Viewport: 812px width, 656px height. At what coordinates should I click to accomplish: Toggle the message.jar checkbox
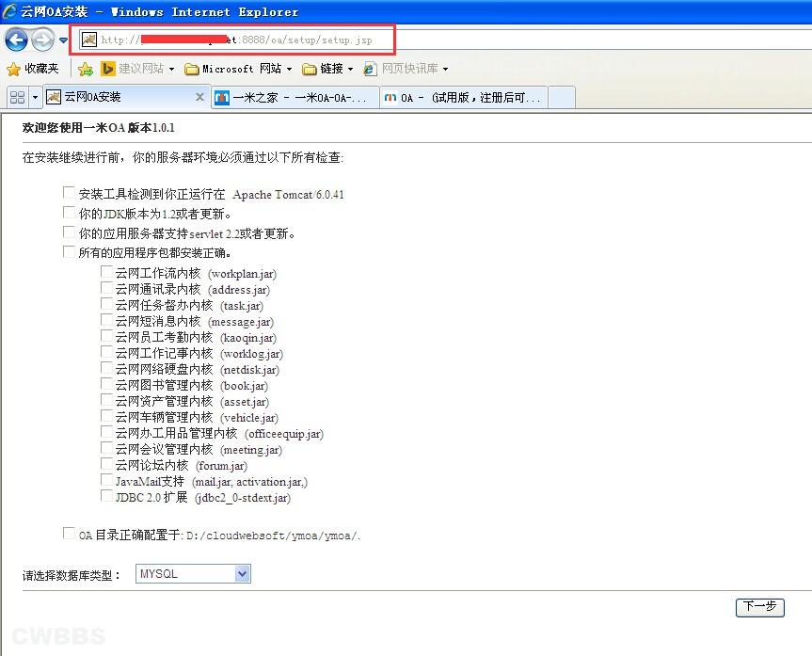point(106,320)
